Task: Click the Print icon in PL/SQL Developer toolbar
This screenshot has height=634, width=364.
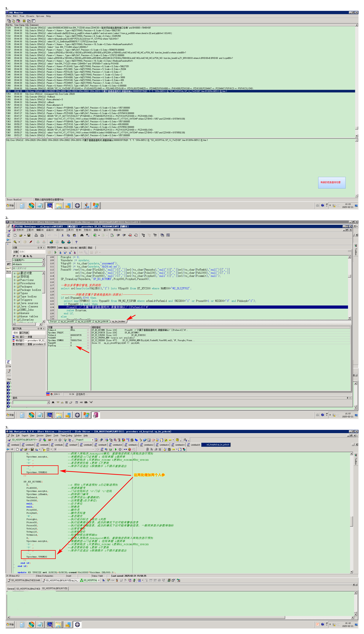Action: pyautogui.click(x=36, y=235)
